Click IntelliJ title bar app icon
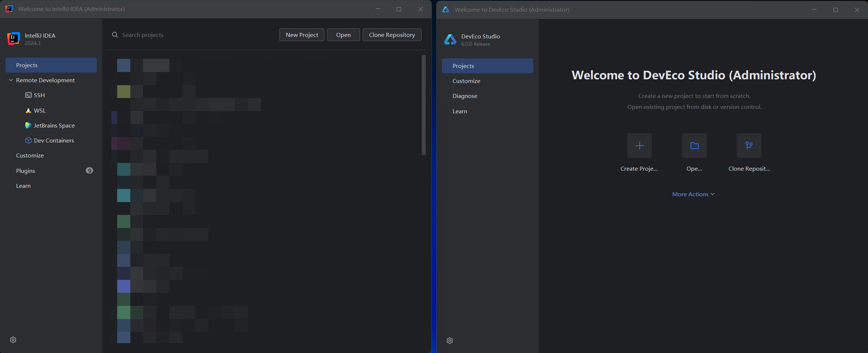 [9, 9]
